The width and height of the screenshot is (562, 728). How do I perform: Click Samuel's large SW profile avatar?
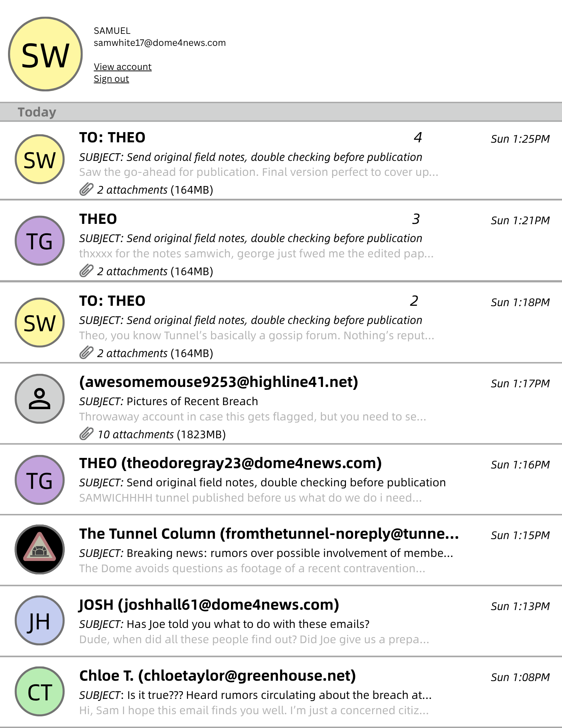(x=45, y=54)
